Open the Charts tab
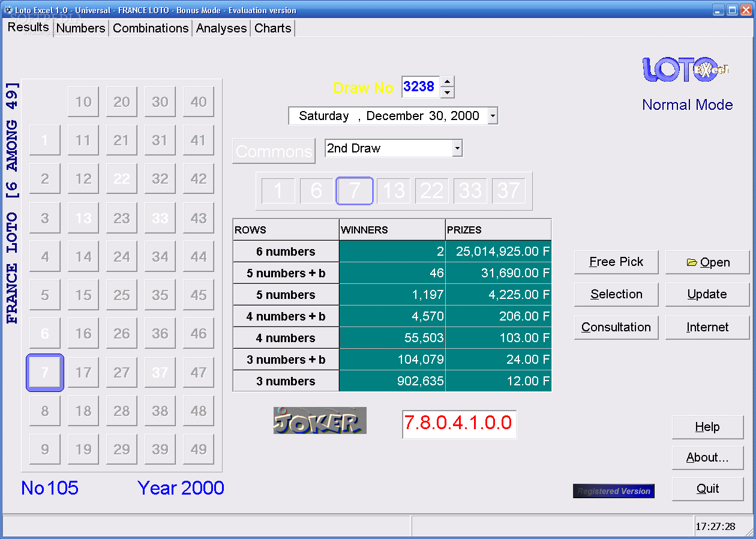 point(273,28)
